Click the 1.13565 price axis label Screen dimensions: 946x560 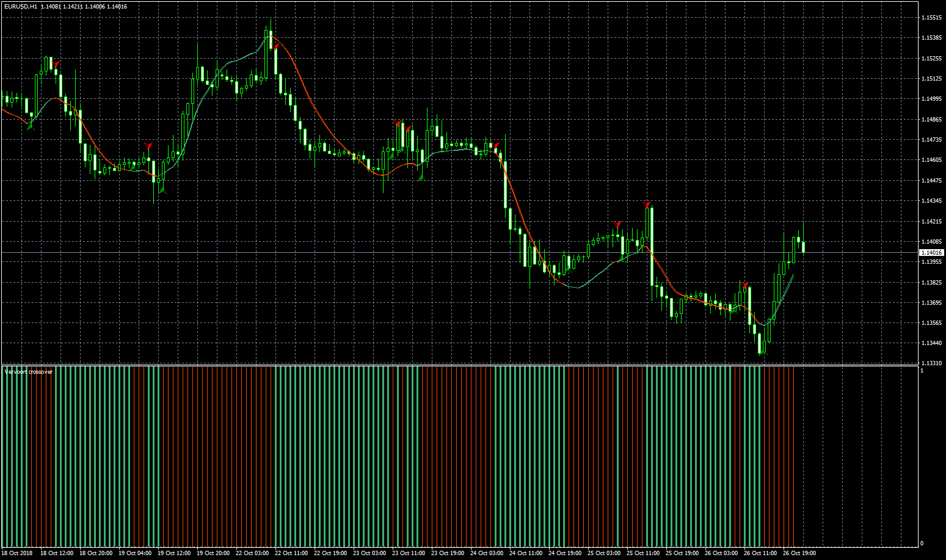[931, 323]
